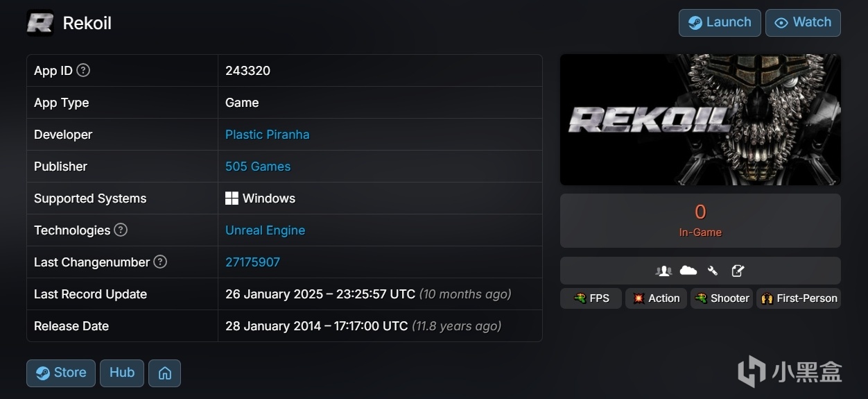868x399 pixels.
Task: Select the First-Person tag
Action: click(x=799, y=298)
